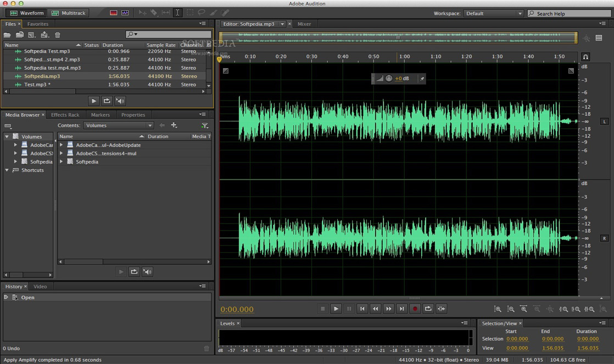614x364 pixels.
Task: Open the Properties tab
Action: point(133,115)
